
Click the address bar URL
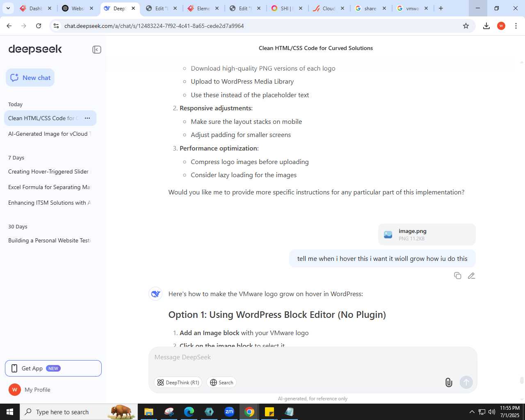154,26
